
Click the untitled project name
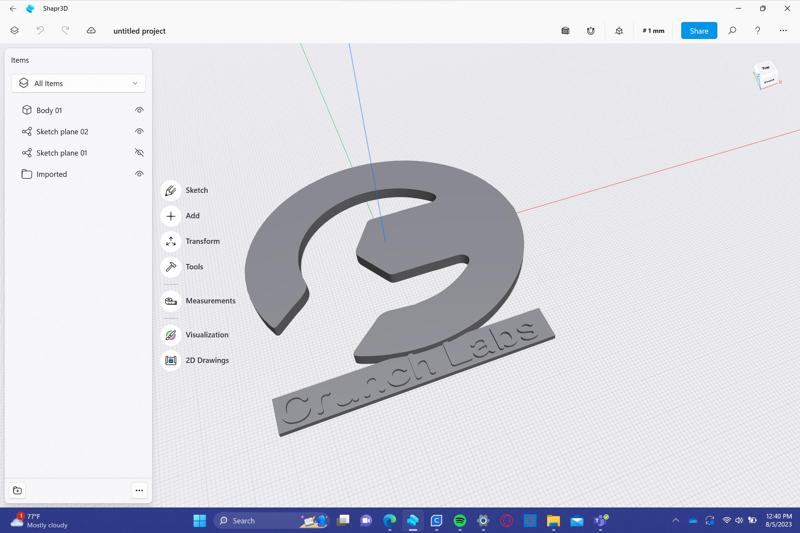click(139, 31)
